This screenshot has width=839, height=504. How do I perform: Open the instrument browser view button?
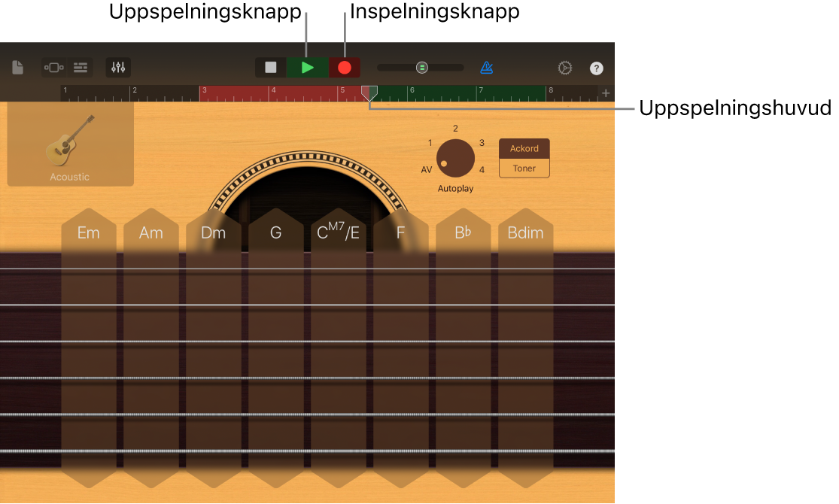pyautogui.click(x=53, y=68)
